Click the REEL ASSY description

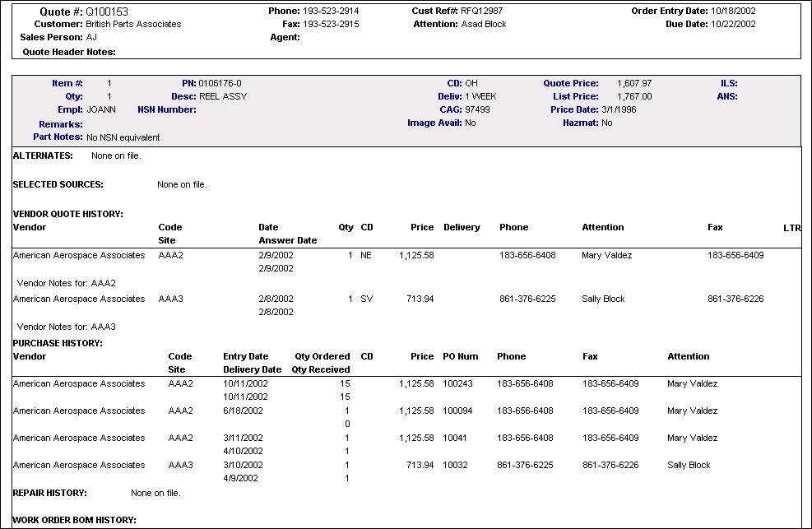(222, 96)
